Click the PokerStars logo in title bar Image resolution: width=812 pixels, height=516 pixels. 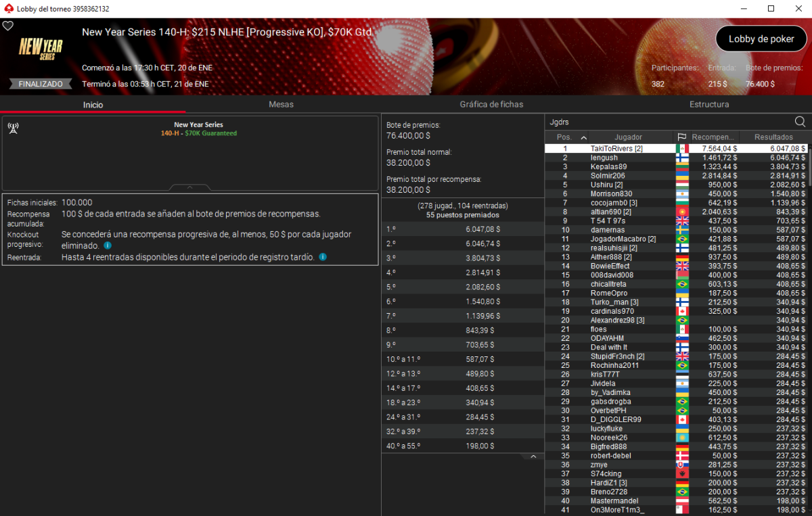(x=8, y=9)
